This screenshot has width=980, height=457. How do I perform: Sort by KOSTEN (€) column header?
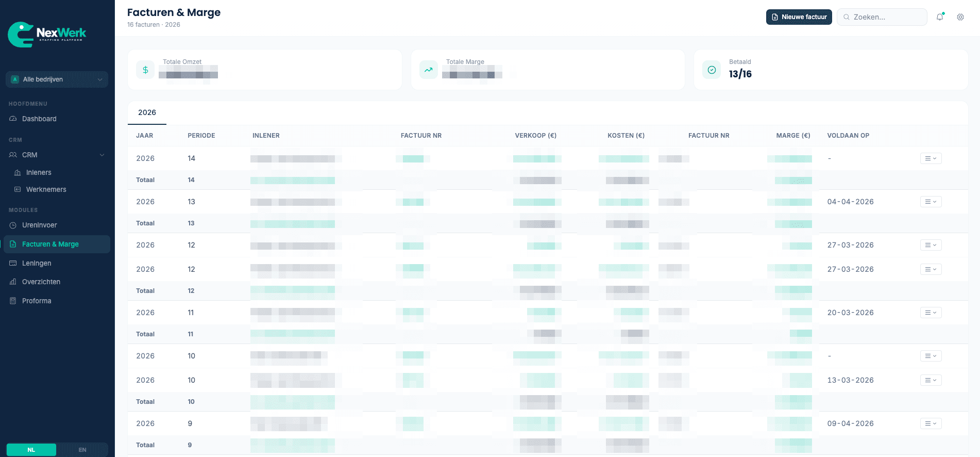point(626,136)
